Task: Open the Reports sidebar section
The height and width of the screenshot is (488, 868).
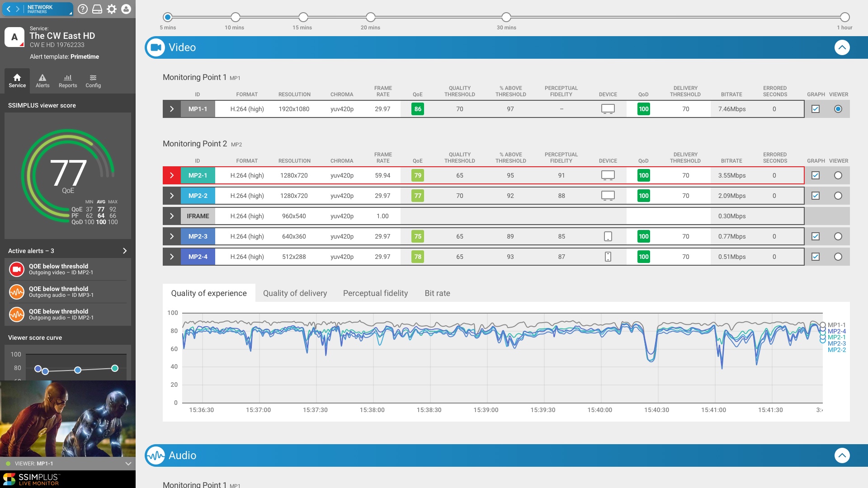Action: 68,81
